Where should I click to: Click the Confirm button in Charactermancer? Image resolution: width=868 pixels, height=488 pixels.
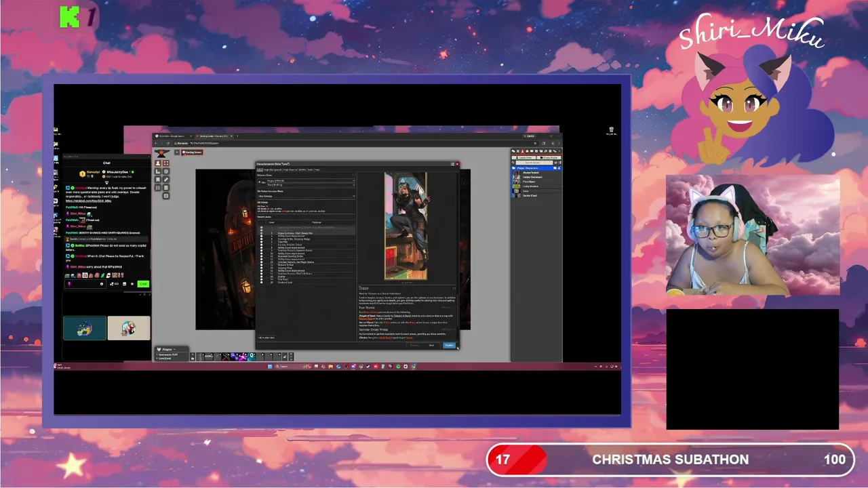tap(449, 346)
